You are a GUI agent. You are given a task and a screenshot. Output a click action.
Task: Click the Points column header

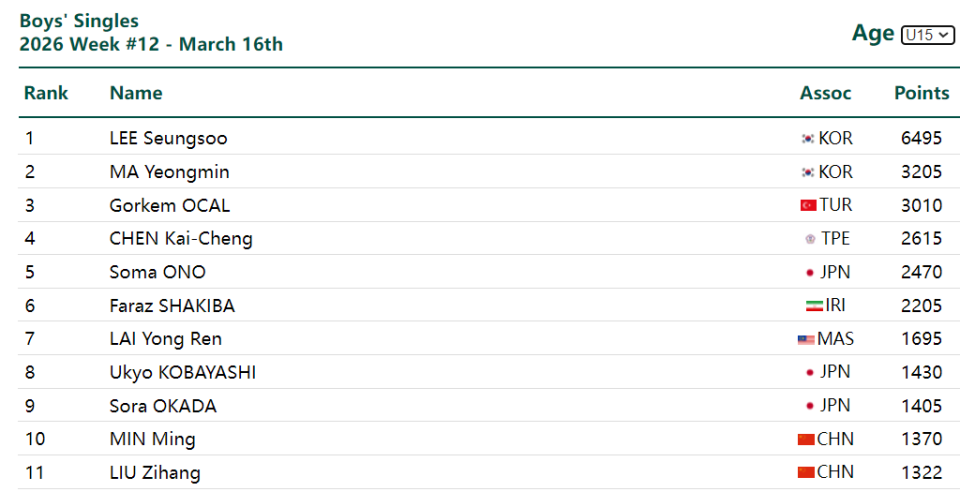tap(921, 93)
